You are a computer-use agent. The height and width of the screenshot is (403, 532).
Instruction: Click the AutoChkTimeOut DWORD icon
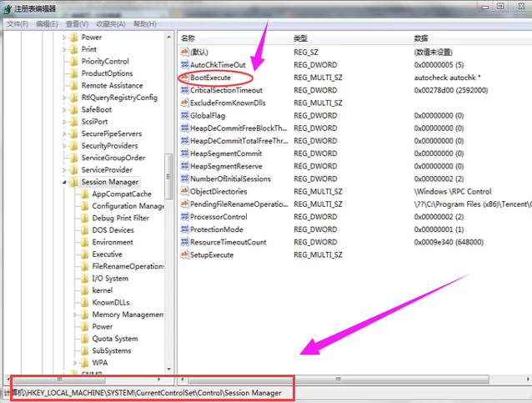click(184, 65)
